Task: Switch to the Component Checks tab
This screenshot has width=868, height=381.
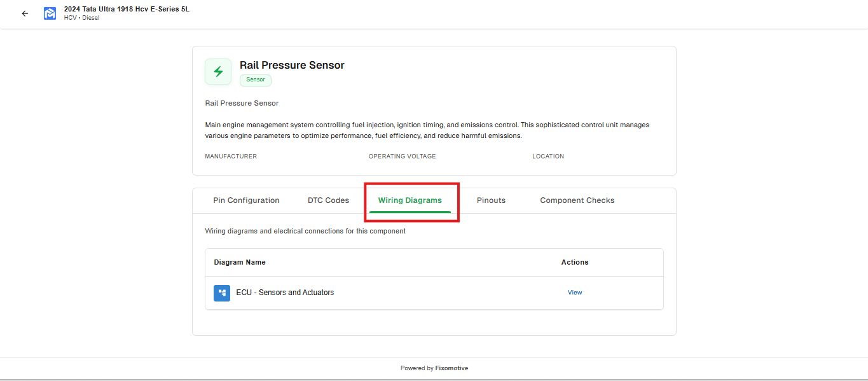Action: point(577,200)
